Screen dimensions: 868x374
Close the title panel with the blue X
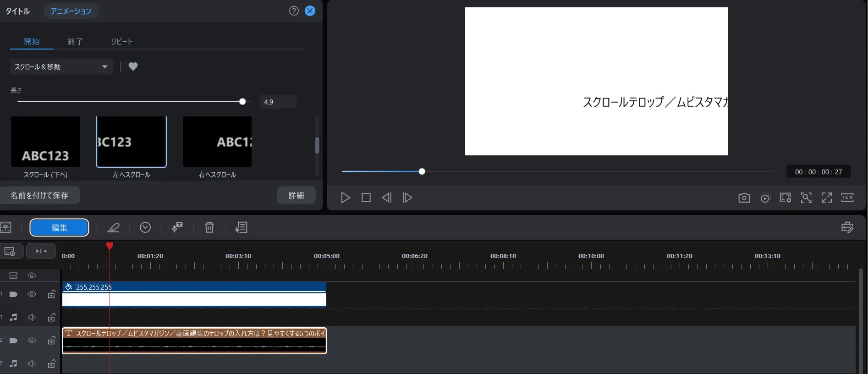coord(310,11)
